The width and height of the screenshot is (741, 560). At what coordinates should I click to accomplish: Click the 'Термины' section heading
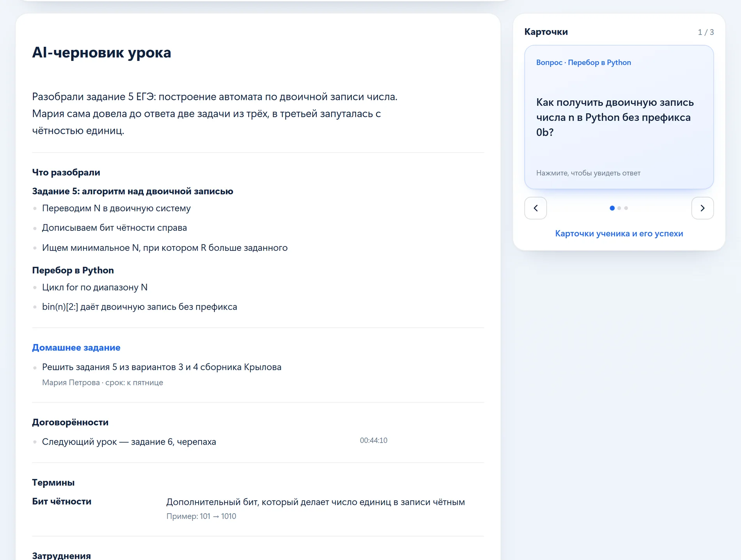pos(53,482)
